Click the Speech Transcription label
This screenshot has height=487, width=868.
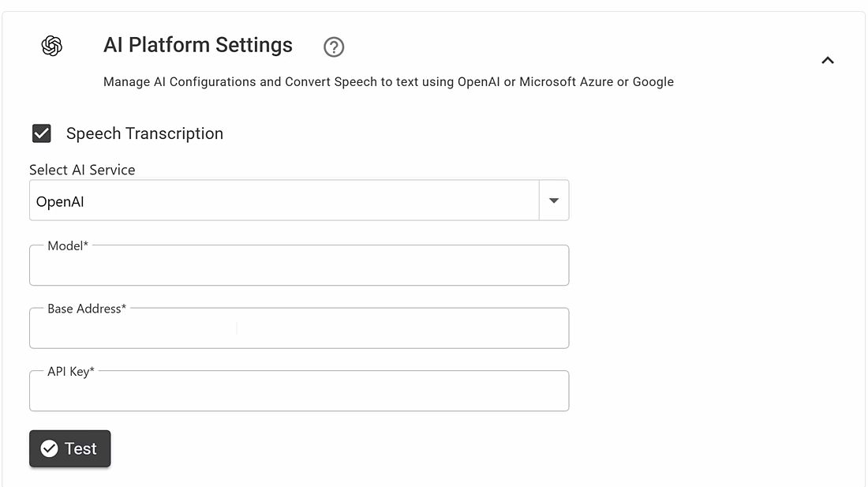(145, 133)
